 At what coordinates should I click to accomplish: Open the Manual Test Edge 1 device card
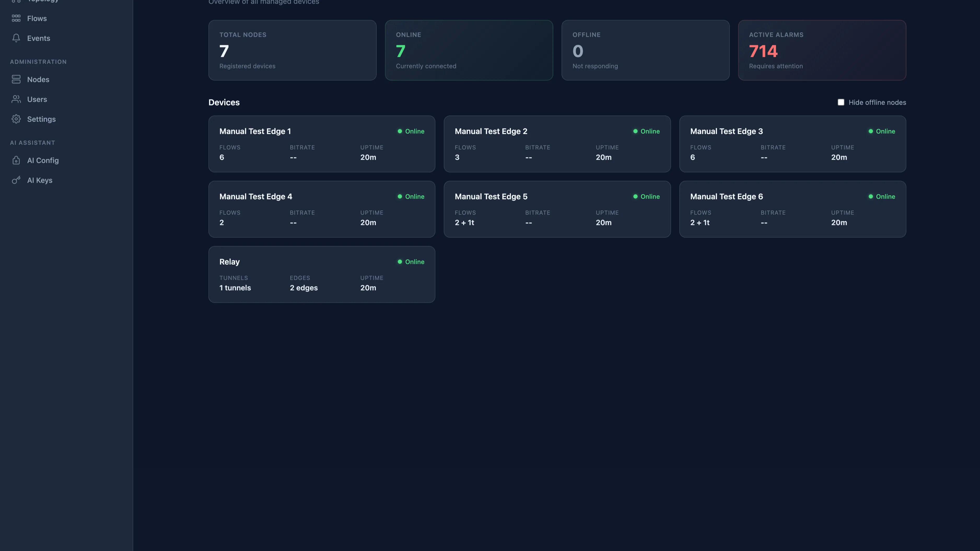[x=322, y=144]
